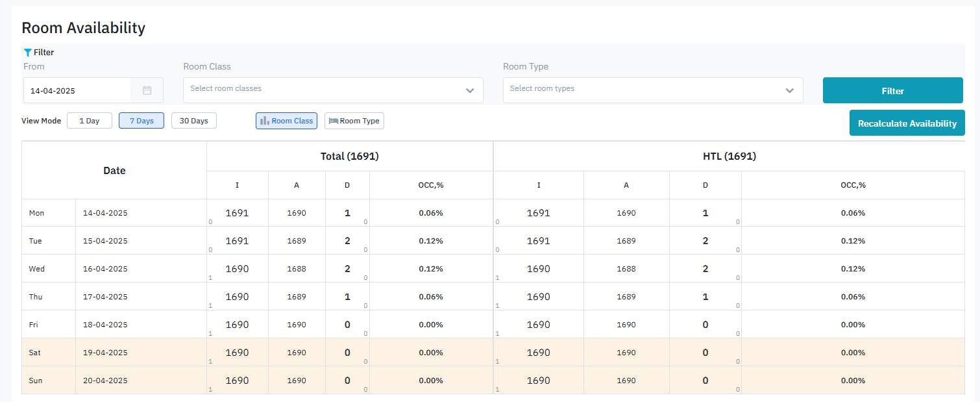Switch view mode to 30 Days

click(x=194, y=121)
